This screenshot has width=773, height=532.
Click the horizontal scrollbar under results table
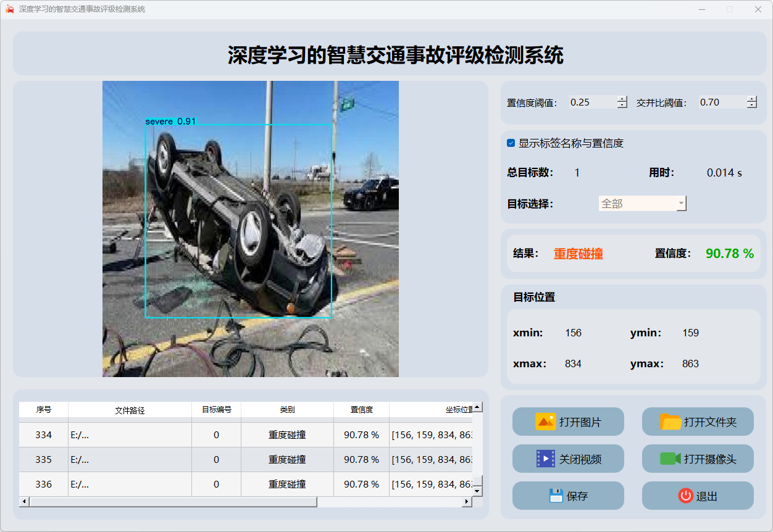coord(173,502)
